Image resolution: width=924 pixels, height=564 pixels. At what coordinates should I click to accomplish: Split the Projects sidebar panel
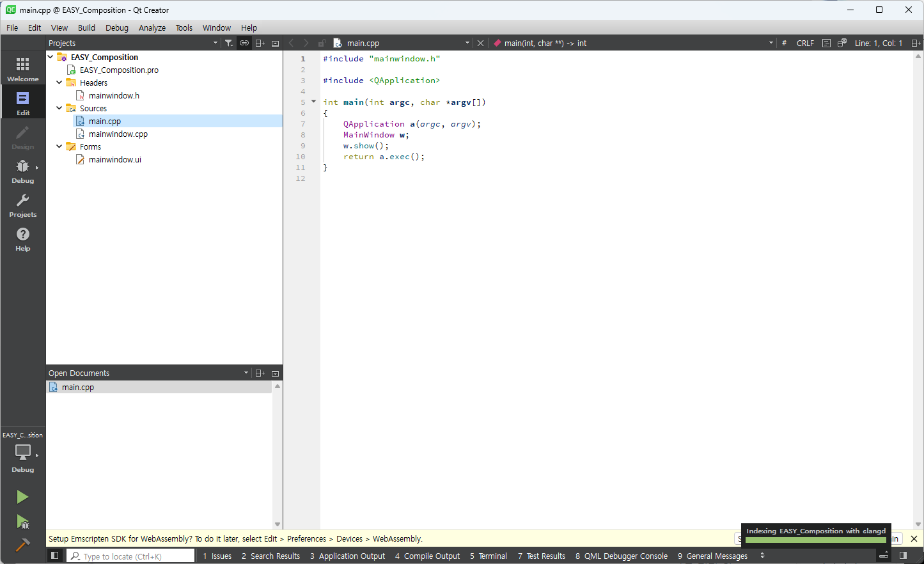260,43
